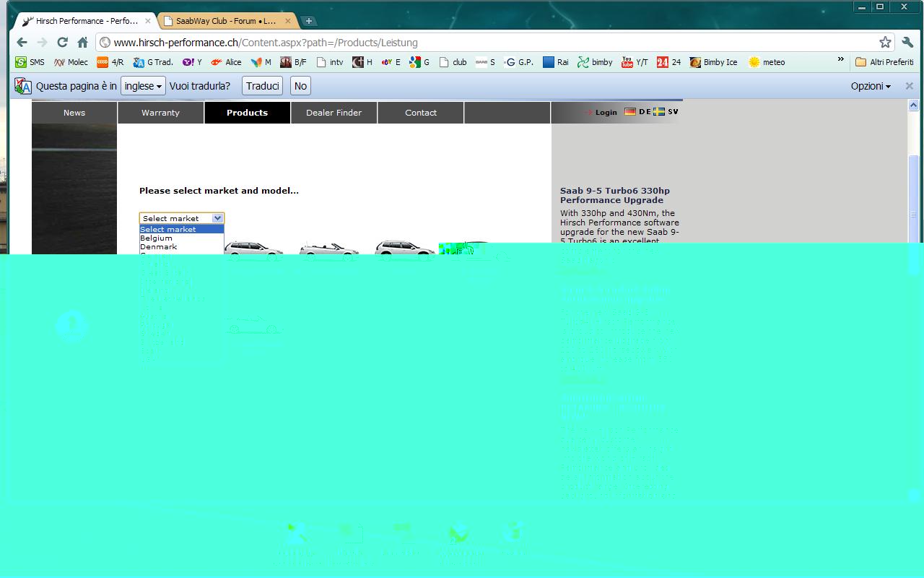
Task: Open the Contact menu item
Action: coord(421,113)
